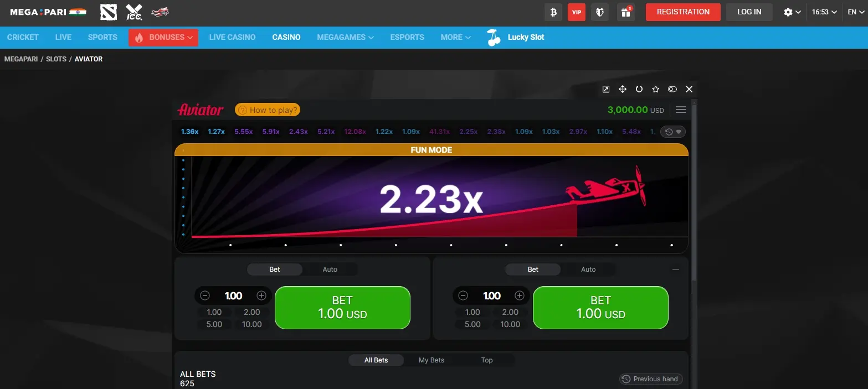Image resolution: width=868 pixels, height=389 pixels.
Task: Click the move game window arrows icon
Action: point(622,89)
